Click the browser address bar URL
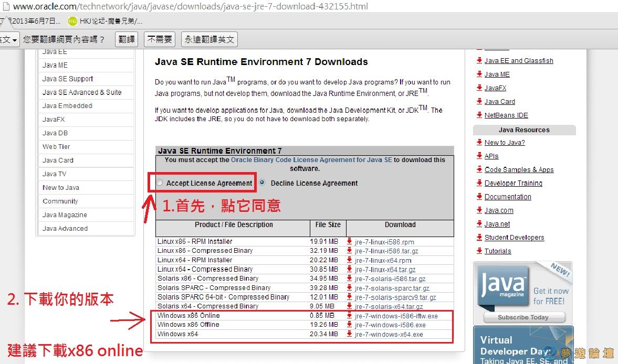Viewport: 618px width, 364px height. 190,7
